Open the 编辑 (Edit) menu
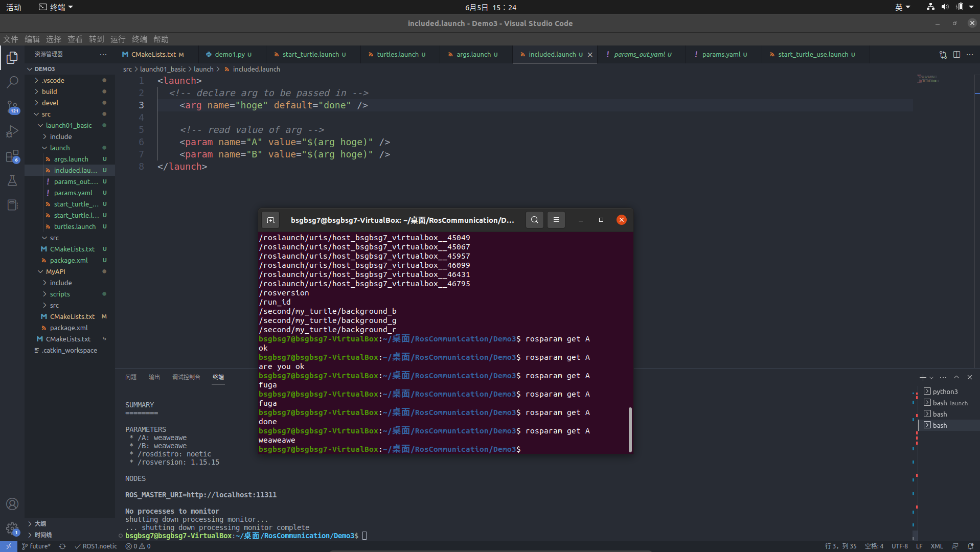The height and width of the screenshot is (552, 980). [x=32, y=39]
